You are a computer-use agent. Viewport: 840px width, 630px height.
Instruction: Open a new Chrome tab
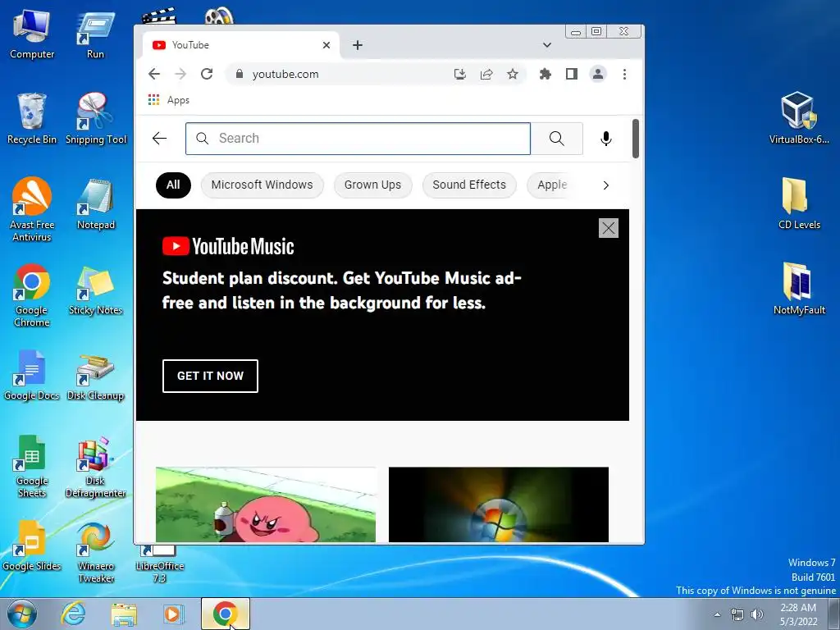[358, 45]
